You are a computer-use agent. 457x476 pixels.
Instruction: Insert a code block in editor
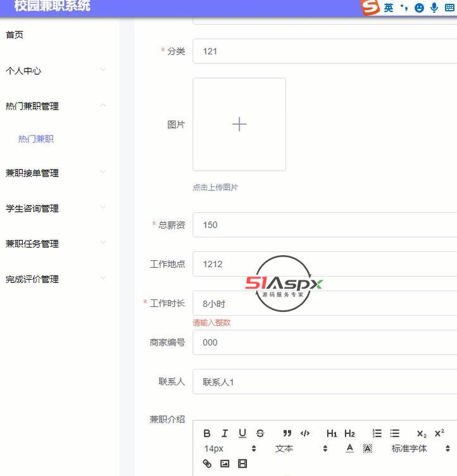point(305,434)
